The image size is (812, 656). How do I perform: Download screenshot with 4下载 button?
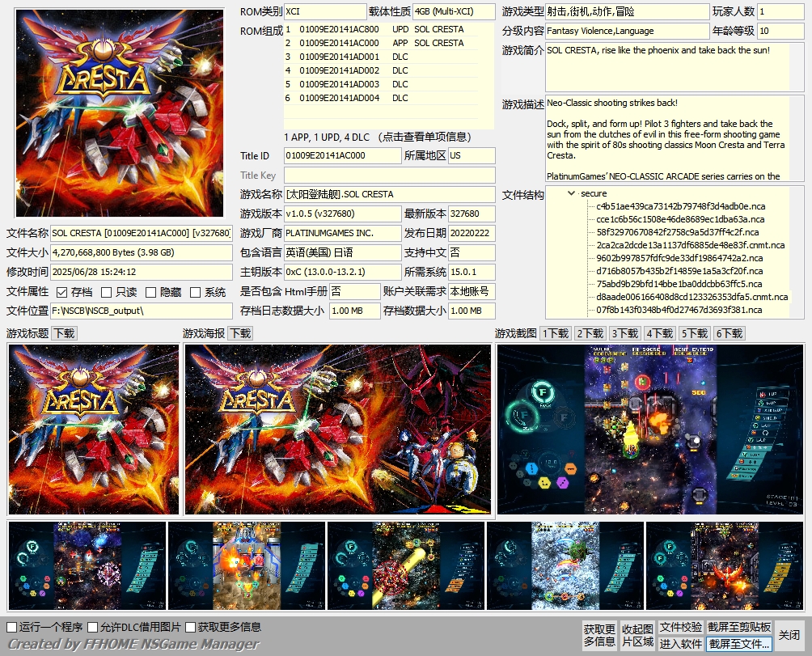pos(660,333)
